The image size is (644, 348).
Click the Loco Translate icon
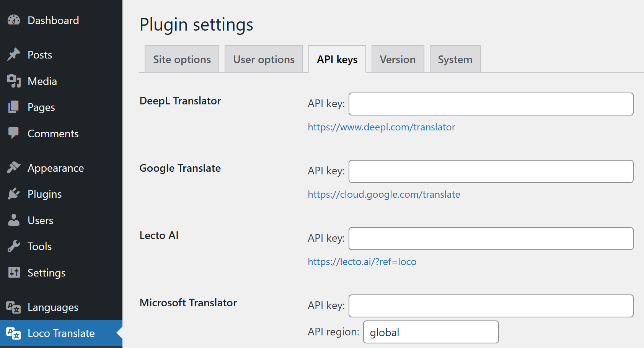point(14,333)
